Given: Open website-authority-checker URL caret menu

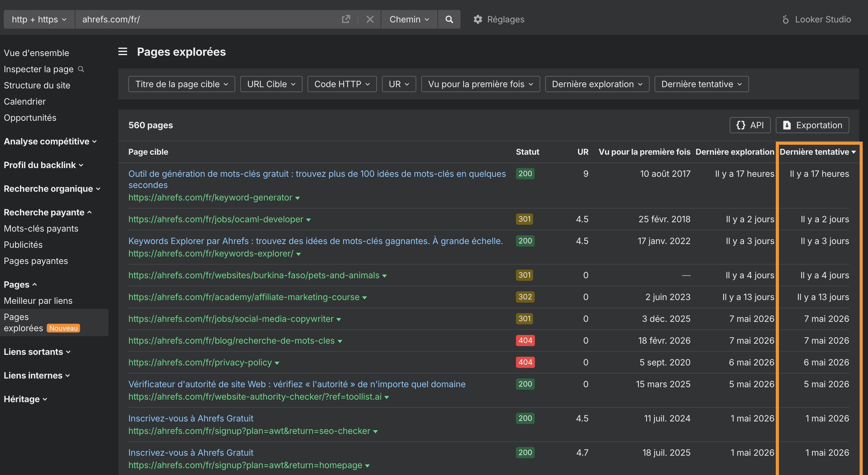Looking at the screenshot, I should (x=387, y=397).
